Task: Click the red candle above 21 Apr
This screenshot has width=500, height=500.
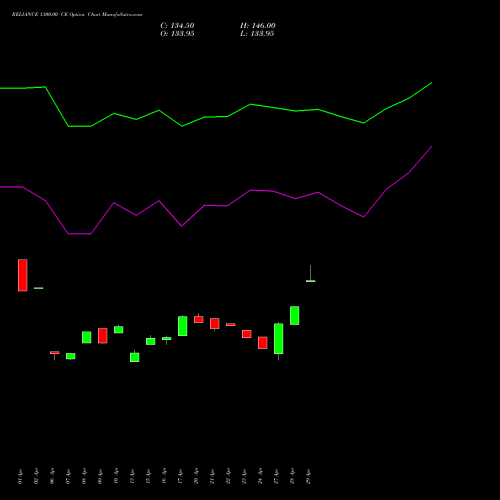Action: 215,324
